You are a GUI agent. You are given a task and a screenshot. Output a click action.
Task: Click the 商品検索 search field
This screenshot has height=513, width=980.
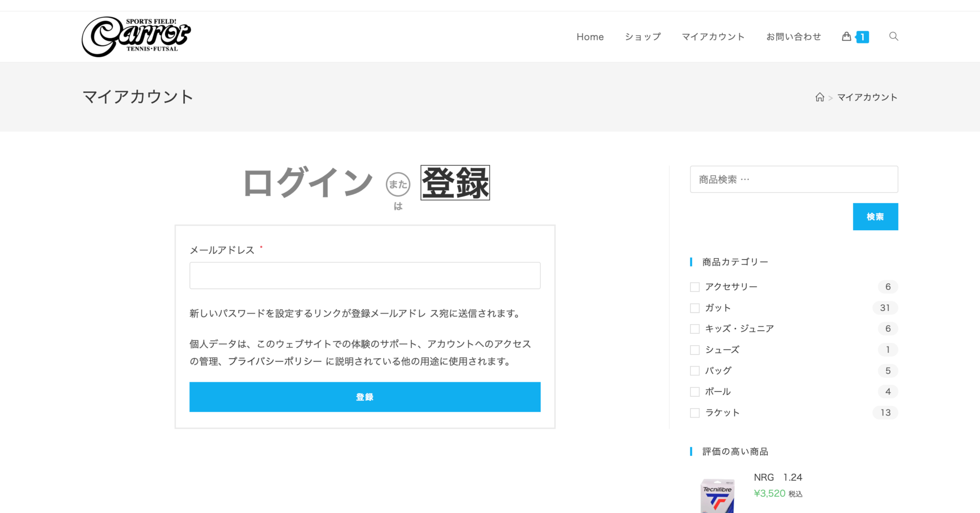[793, 179]
